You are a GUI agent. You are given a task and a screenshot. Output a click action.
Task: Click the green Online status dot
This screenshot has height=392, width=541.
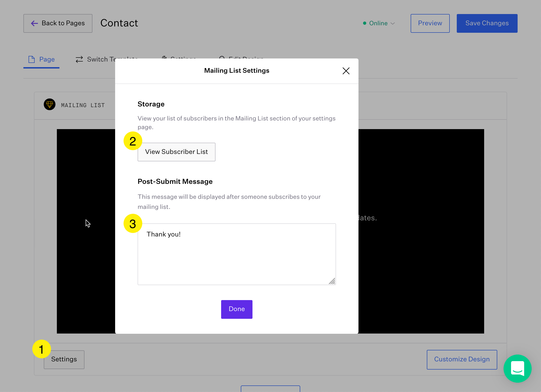(365, 23)
